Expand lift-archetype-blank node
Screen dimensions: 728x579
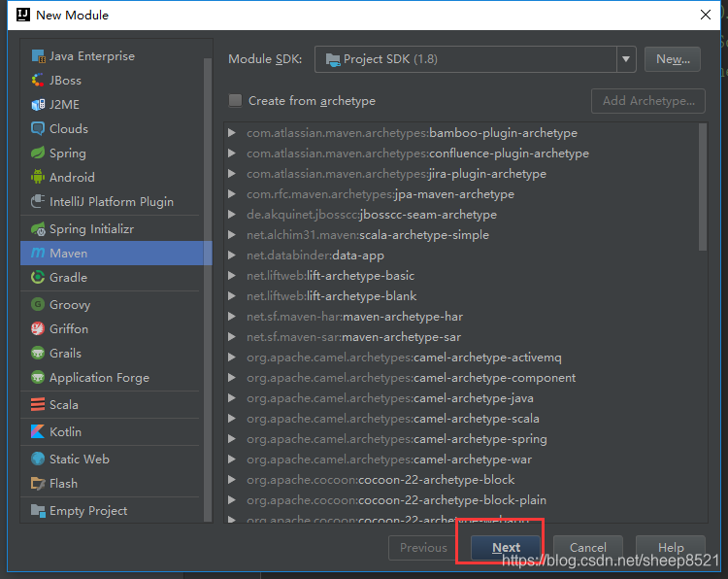click(x=232, y=296)
